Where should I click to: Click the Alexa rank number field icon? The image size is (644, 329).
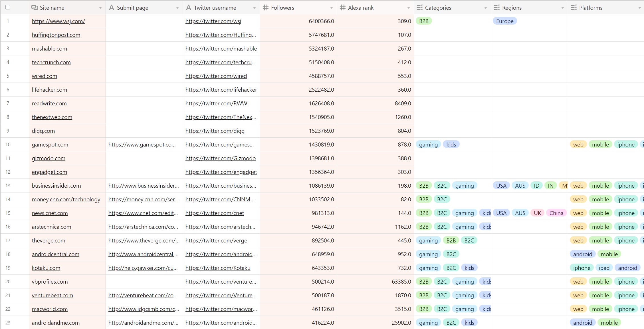pyautogui.click(x=343, y=8)
